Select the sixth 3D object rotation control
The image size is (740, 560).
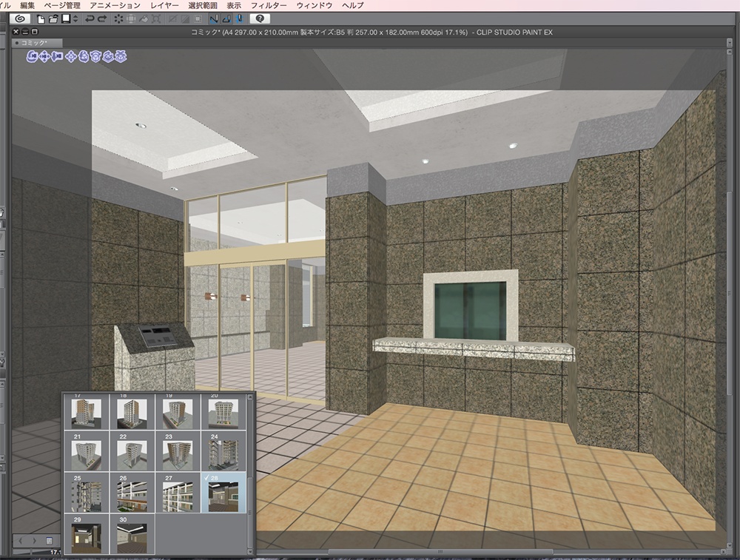pyautogui.click(x=95, y=57)
